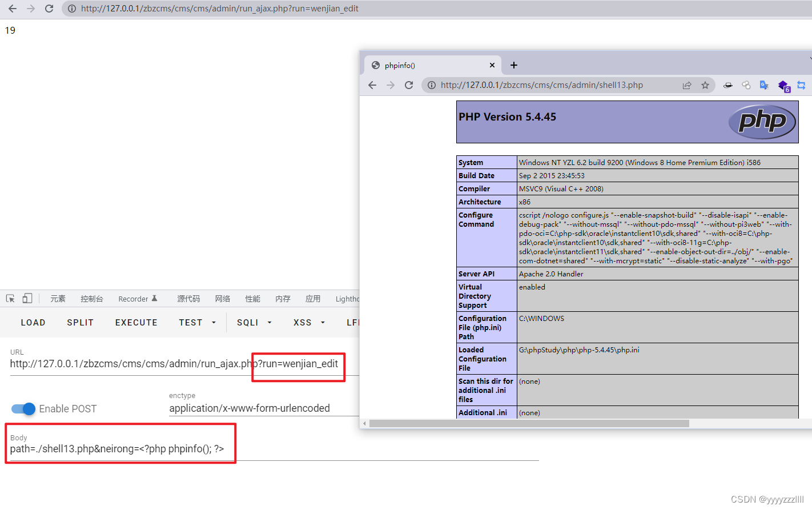Go forward in the phpinfo window
Viewport: 812px width, 510px height.
point(391,85)
